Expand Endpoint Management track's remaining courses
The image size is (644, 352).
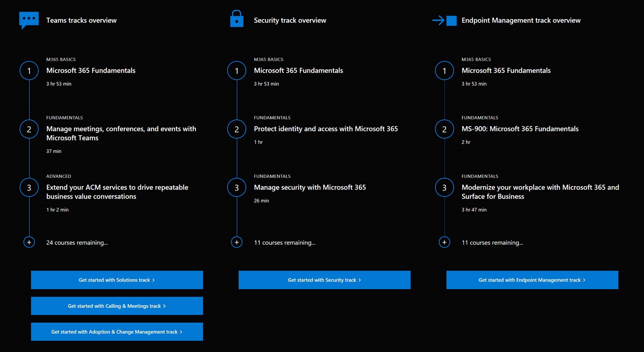pyautogui.click(x=444, y=242)
